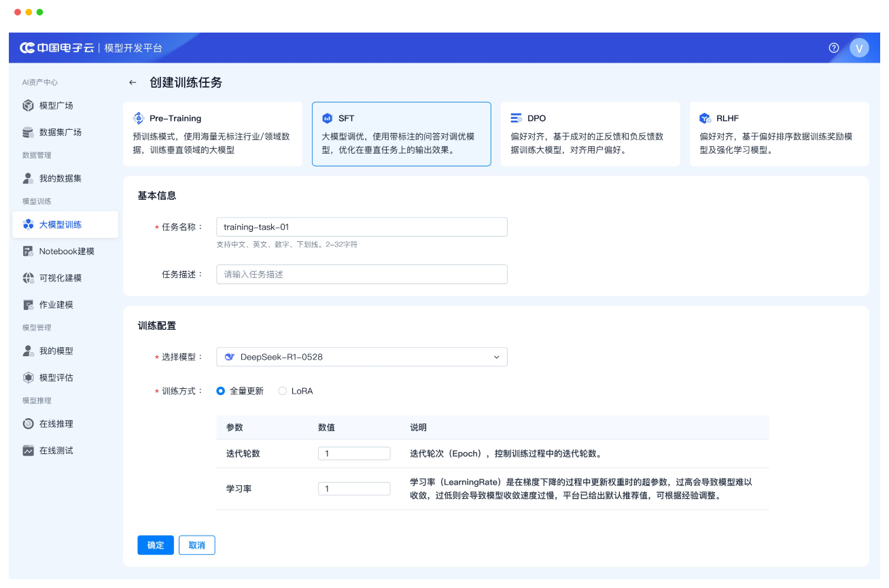Image resolution: width=889 pixels, height=588 pixels.
Task: Click the back arrow beside 创建训练任务
Action: pos(133,83)
